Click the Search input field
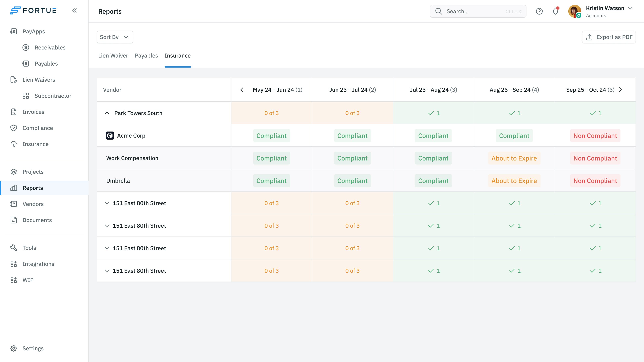Image resolution: width=644 pixels, height=362 pixels. click(x=478, y=11)
